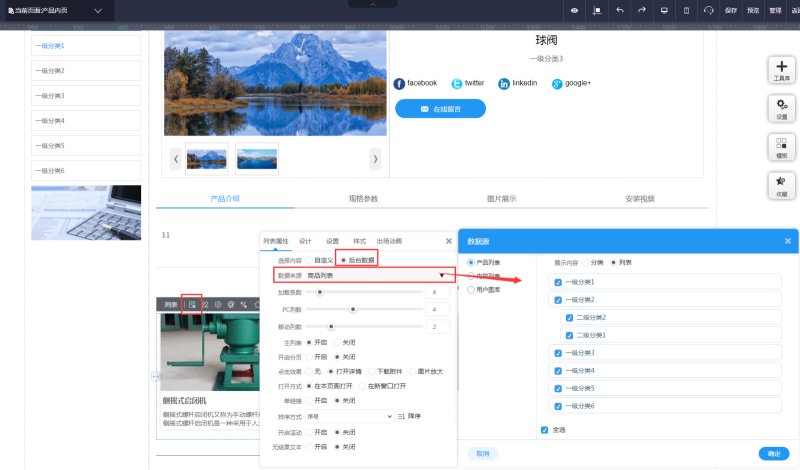This screenshot has height=470, width=800.
Task: Uncheck the 一级分类1 checkbox
Action: [558, 282]
